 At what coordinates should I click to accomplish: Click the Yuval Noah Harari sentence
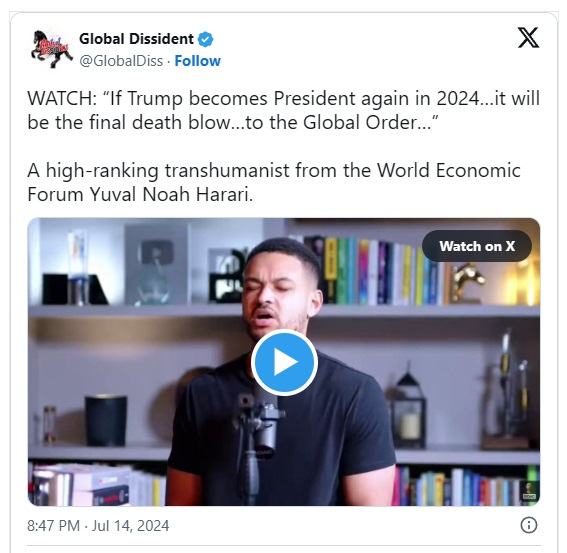274,182
